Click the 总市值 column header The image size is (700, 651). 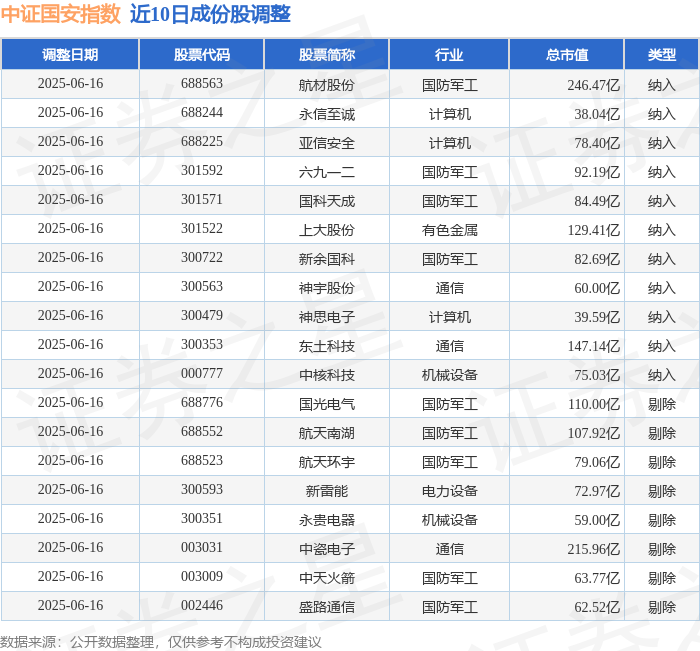click(x=567, y=54)
